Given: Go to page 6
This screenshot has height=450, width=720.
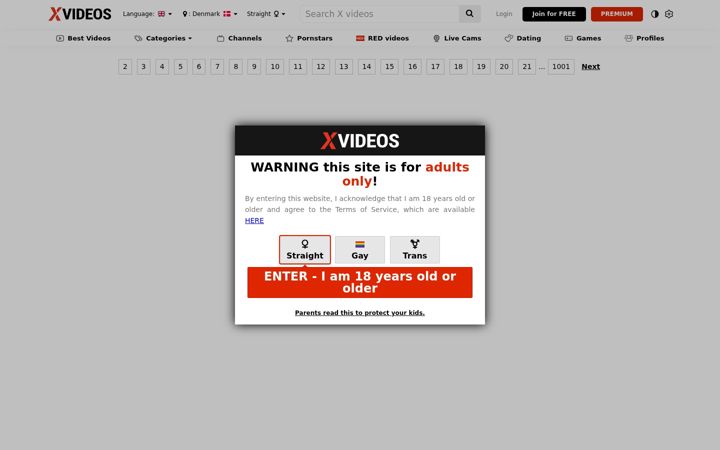Looking at the screenshot, I should 199,67.
